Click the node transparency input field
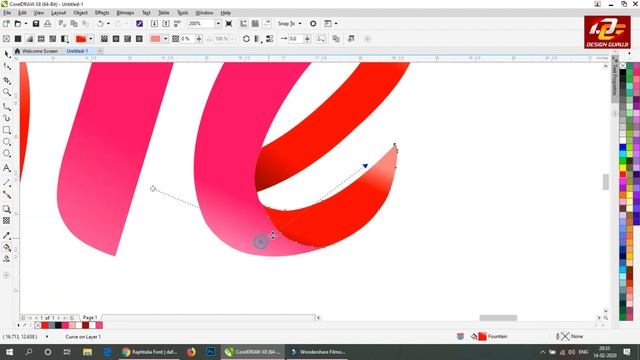 (187, 39)
